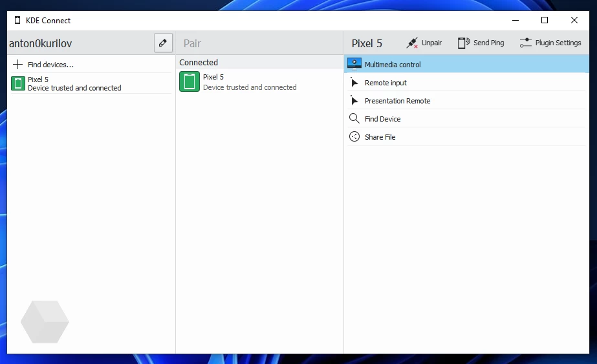597x364 pixels.
Task: Maximize the KDE Connect window
Action: 545,20
